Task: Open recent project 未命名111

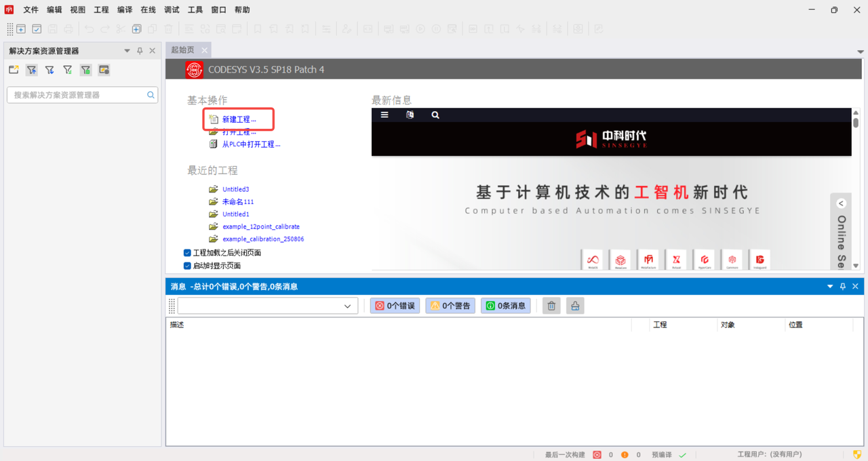Action: pos(238,201)
